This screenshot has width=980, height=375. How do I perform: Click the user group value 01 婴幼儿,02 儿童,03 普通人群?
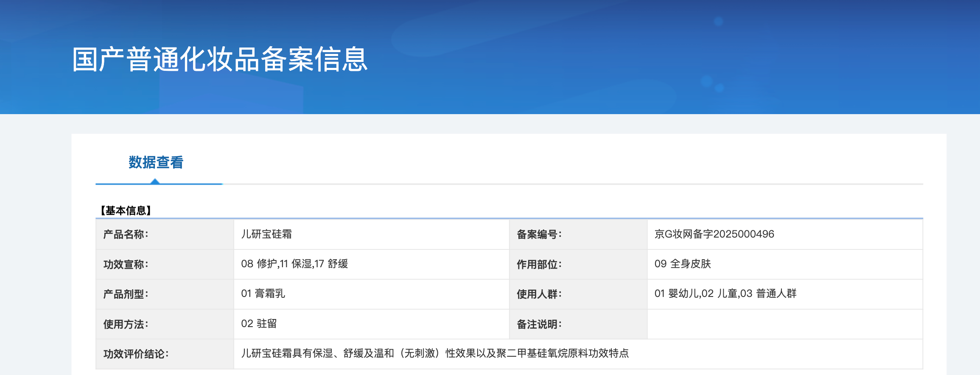click(x=725, y=294)
